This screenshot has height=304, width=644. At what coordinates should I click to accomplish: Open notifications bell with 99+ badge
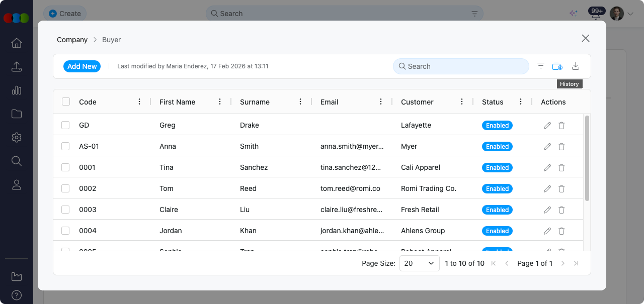(x=596, y=15)
